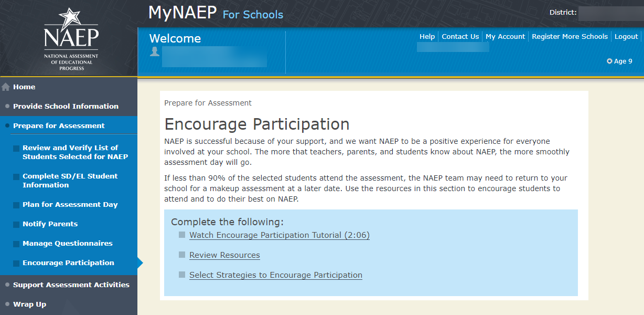Click the Home house icon
The width and height of the screenshot is (644, 315).
pos(6,87)
